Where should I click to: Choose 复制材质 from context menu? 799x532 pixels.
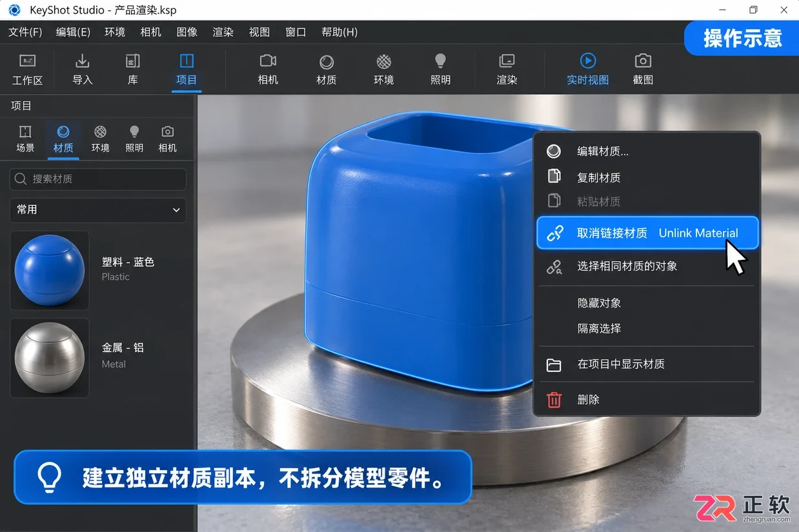[647, 177]
